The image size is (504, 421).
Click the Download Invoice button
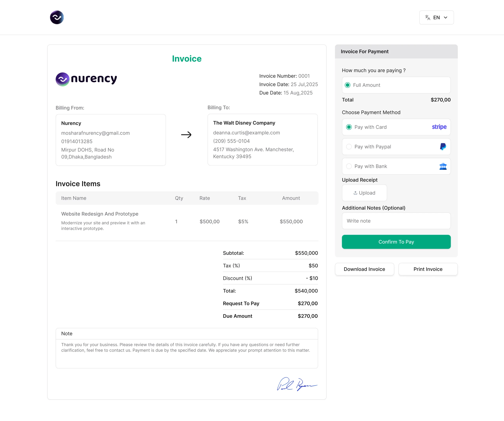[x=364, y=269]
